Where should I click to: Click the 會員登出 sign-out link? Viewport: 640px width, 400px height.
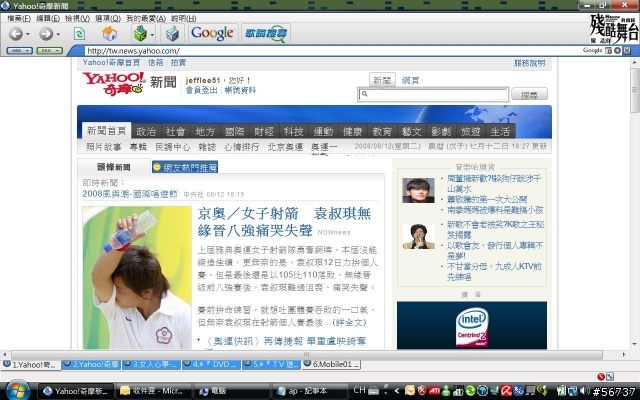pyautogui.click(x=201, y=90)
